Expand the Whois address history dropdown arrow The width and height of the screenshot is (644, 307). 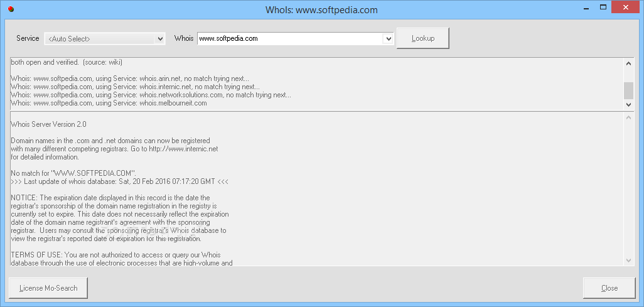pos(388,39)
